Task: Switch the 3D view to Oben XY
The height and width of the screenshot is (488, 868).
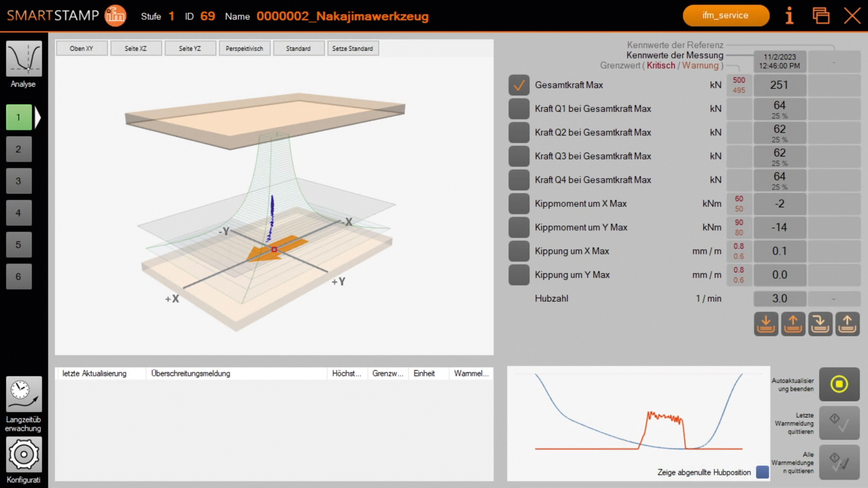Action: click(81, 48)
